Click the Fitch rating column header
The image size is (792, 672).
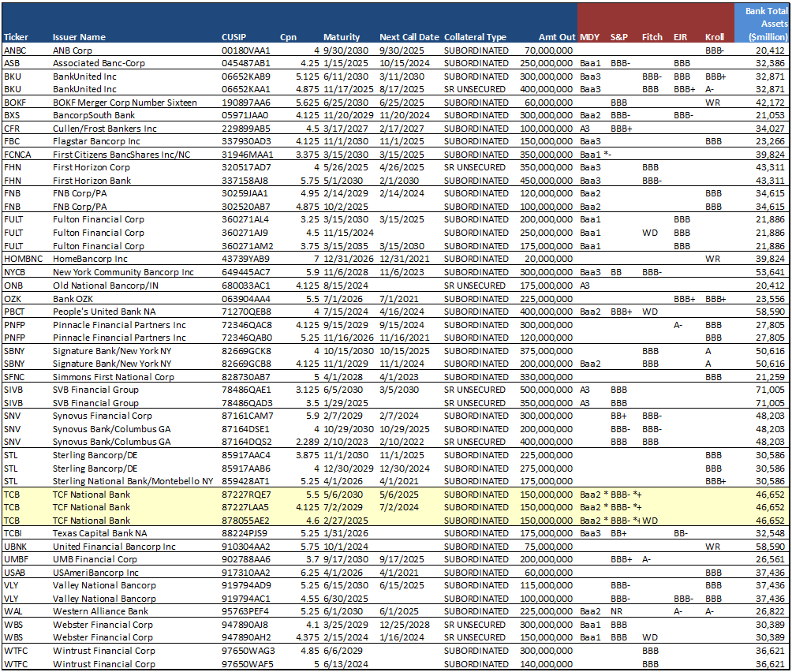(x=652, y=37)
